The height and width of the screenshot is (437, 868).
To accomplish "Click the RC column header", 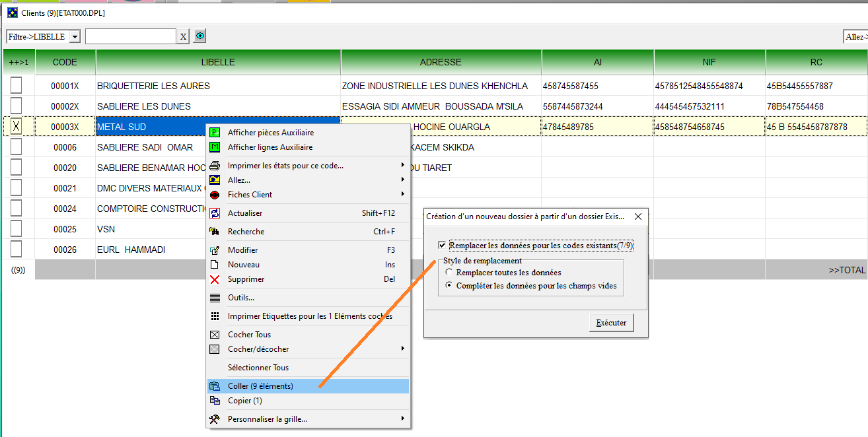I will point(816,63).
